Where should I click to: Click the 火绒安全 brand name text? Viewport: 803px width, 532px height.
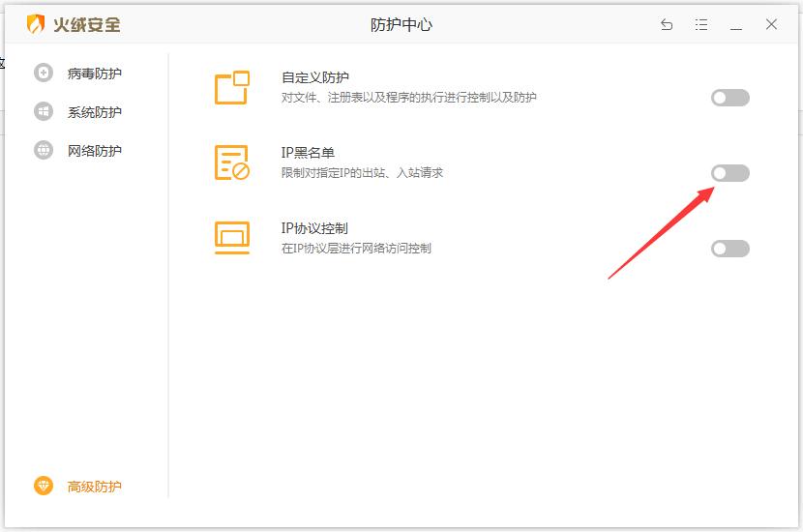click(86, 24)
